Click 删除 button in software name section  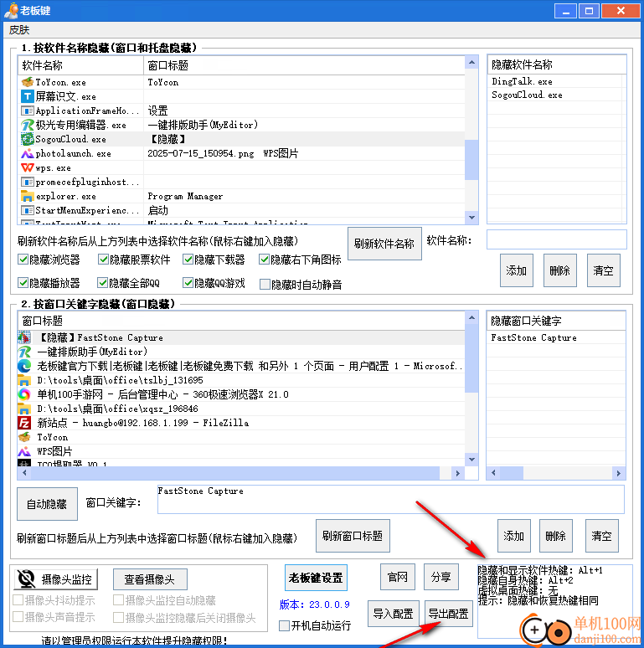tap(559, 270)
